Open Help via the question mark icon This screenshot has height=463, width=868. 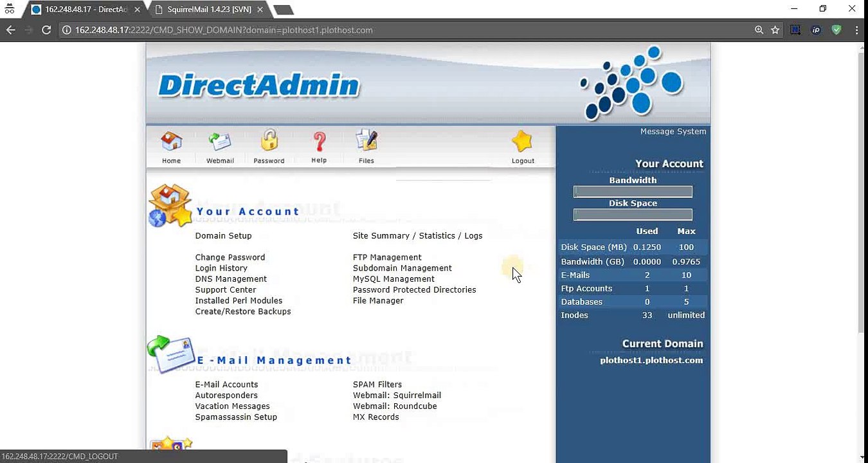[x=319, y=141]
